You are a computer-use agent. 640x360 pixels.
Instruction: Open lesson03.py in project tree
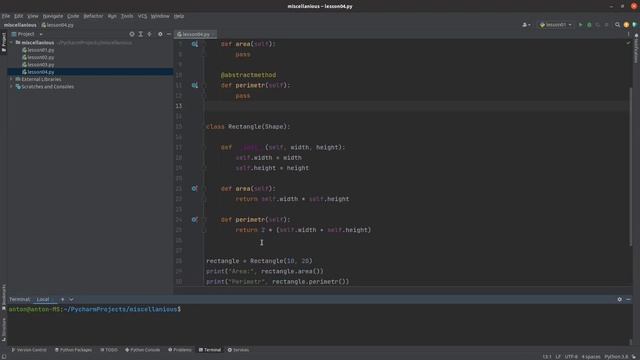point(38,64)
